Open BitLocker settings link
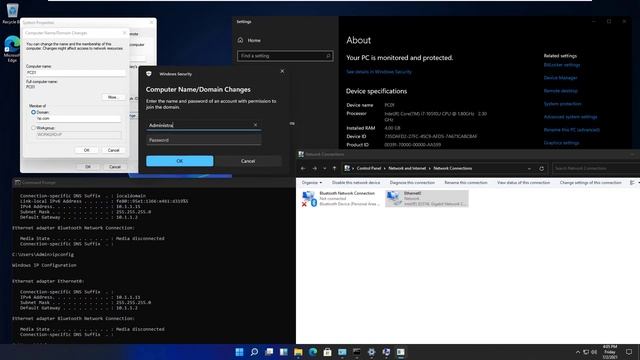Image resolution: width=640 pixels, height=360 pixels. tap(562, 65)
